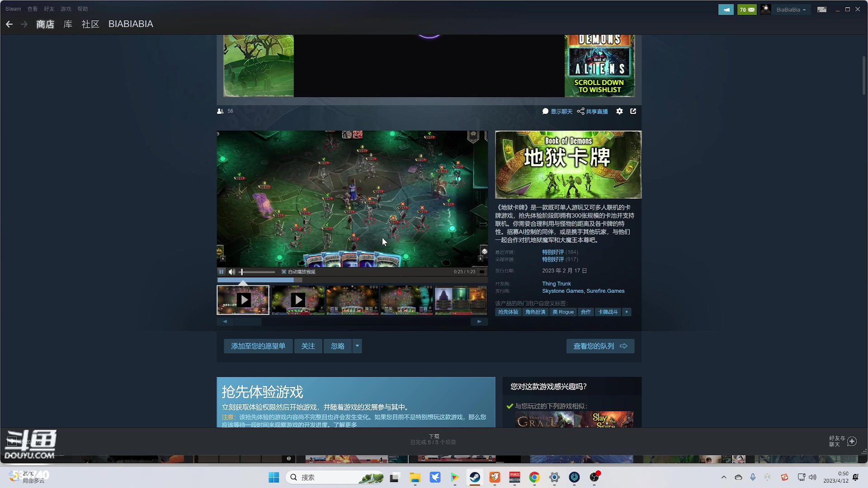
Task: Expand more tags with the plus button
Action: coord(627,312)
